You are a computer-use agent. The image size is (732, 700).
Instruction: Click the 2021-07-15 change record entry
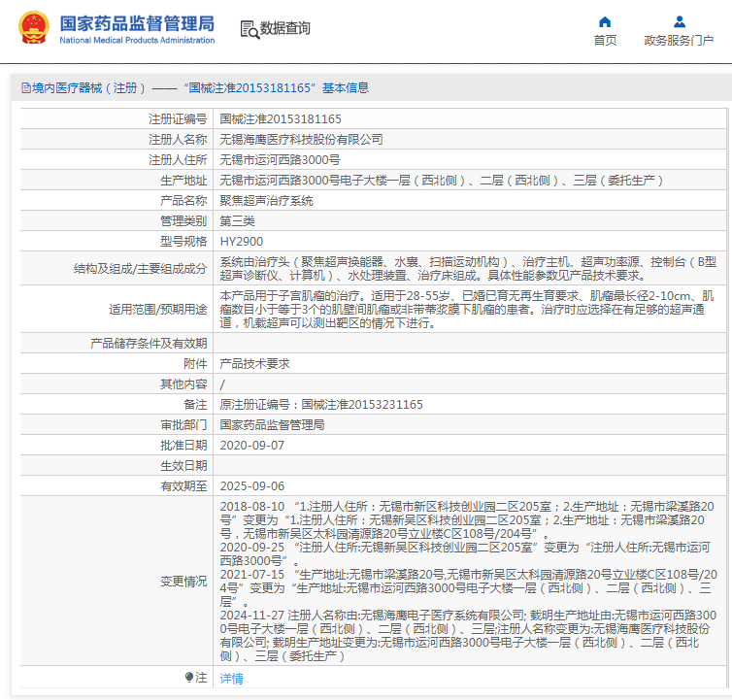point(468,588)
